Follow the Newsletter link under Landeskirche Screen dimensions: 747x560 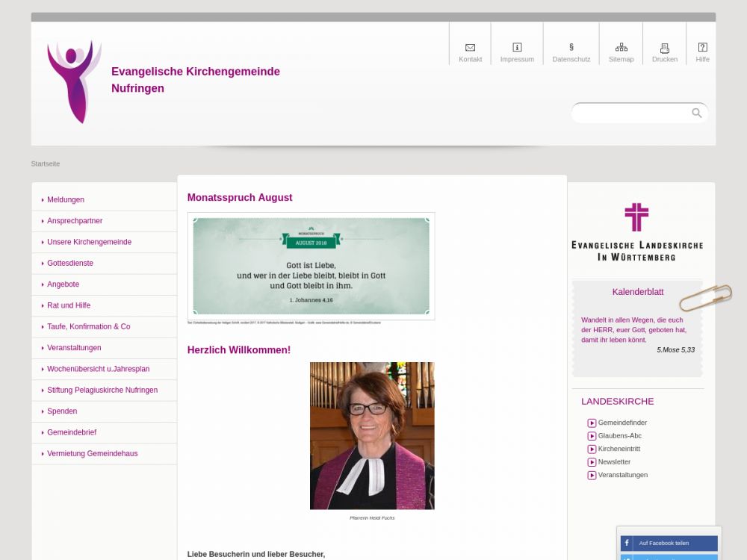point(614,462)
